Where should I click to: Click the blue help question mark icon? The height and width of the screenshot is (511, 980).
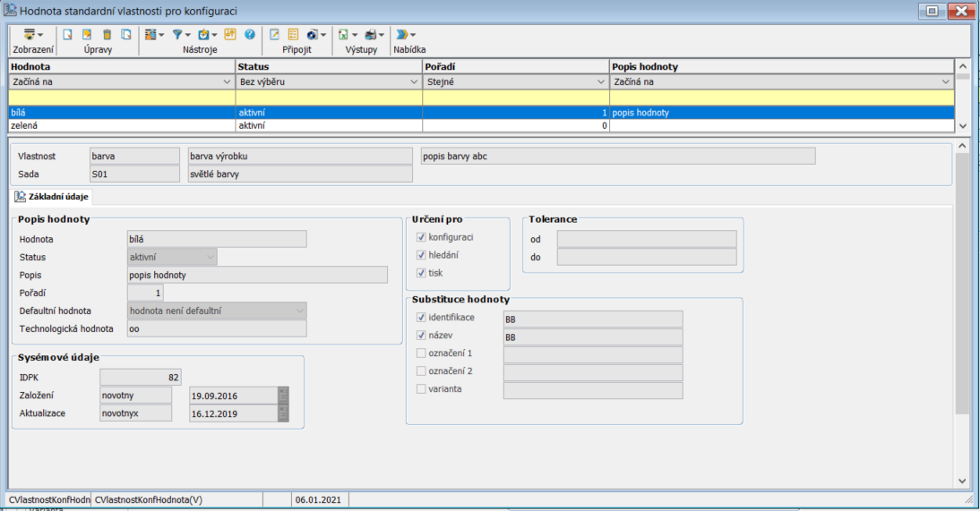[250, 35]
